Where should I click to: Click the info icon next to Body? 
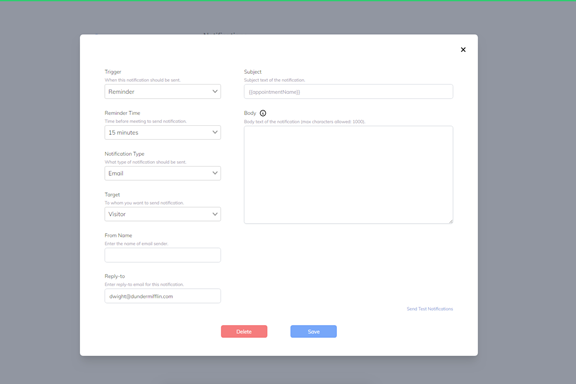263,113
